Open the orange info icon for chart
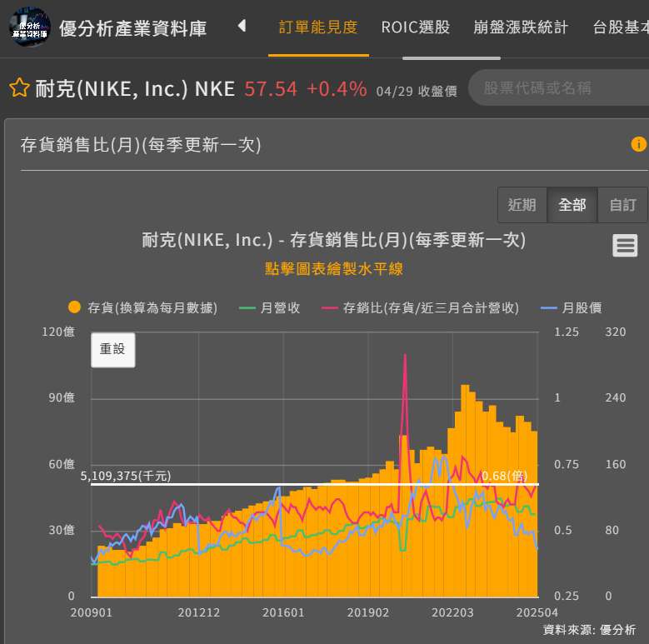Screen dimensions: 649x644 coord(638,144)
